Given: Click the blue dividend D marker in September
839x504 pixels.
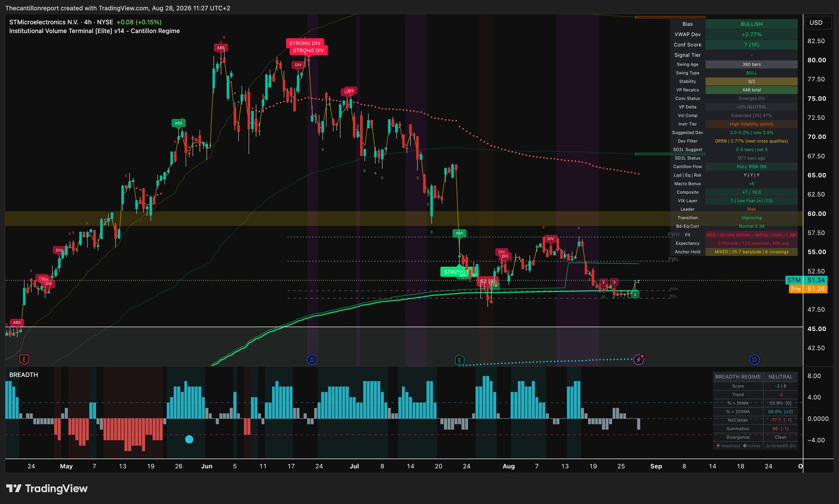Looking at the screenshot, I should click(x=754, y=359).
